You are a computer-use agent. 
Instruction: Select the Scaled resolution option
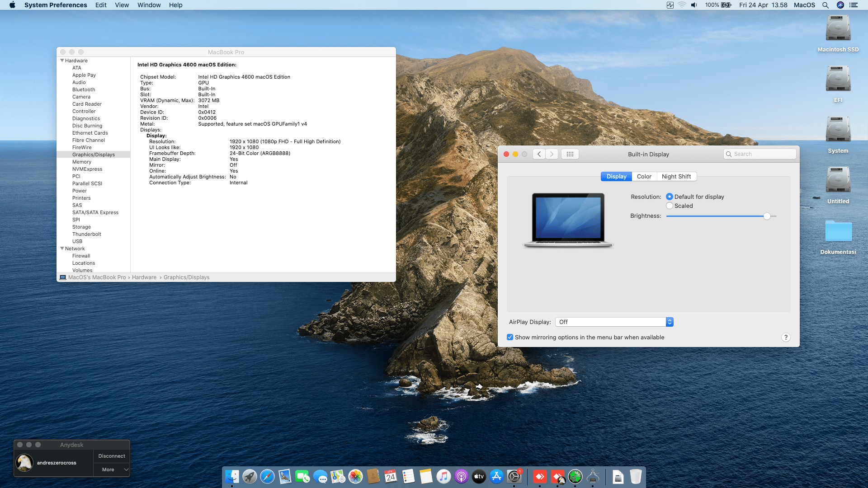670,206
